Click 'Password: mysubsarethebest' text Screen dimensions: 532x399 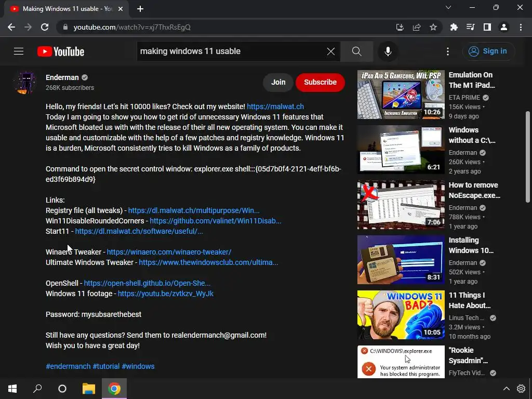[94, 314]
